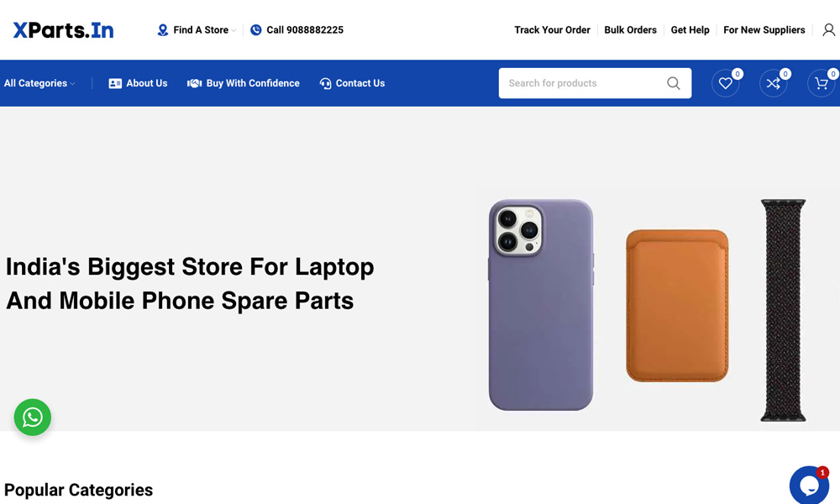Go to the Contact Us page
Screen dimensions: 840x504
[352, 83]
